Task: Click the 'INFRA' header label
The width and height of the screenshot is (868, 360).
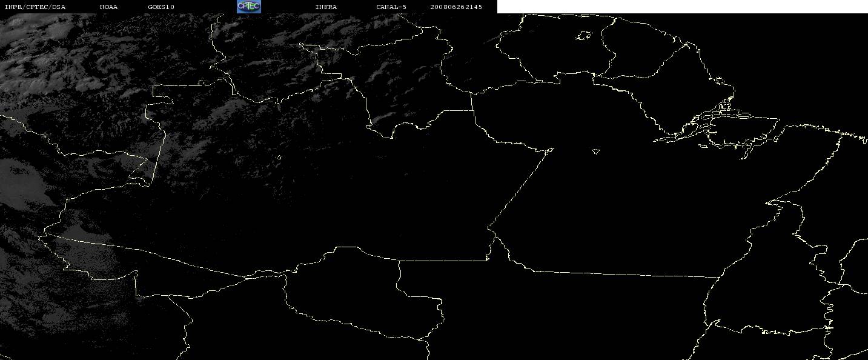Action: [326, 7]
